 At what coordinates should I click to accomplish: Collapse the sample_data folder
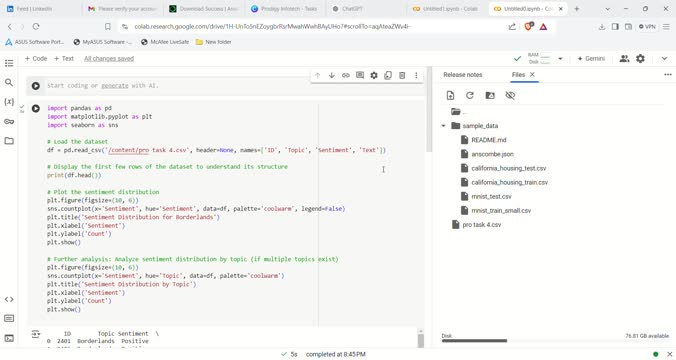tap(443, 126)
